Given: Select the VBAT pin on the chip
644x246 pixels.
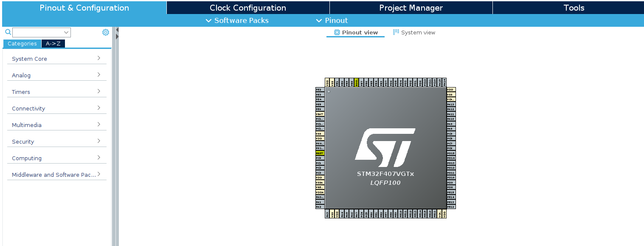Looking at the screenshot, I should click(320, 114).
